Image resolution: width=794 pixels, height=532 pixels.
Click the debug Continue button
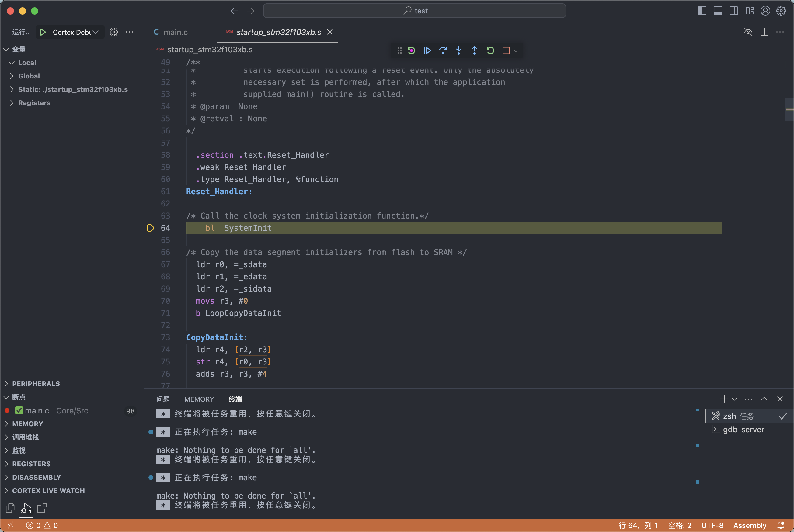(x=427, y=50)
